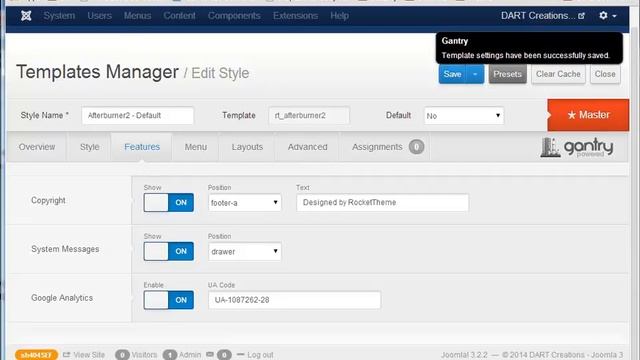Image resolution: width=640 pixels, height=360 pixels.
Task: Open the Default dropdown showing No
Action: click(464, 116)
